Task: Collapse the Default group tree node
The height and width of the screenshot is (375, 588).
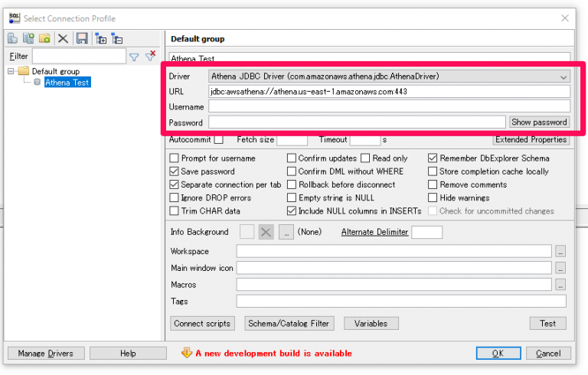Action: [11, 71]
